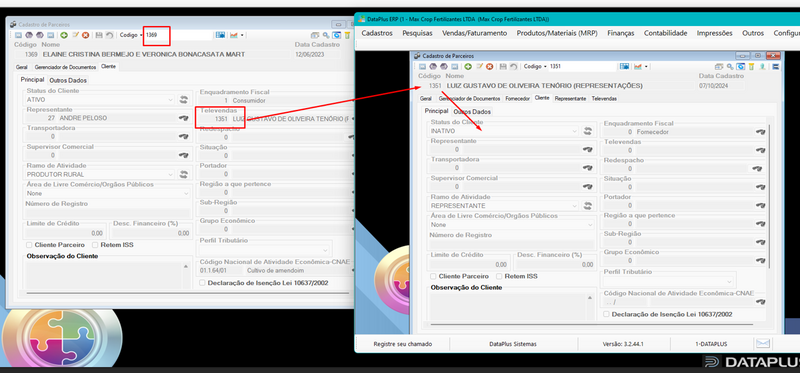Image resolution: width=800 pixels, height=373 pixels.
Task: Open Gerenciador de Documentos tab in left window
Action: [65, 67]
